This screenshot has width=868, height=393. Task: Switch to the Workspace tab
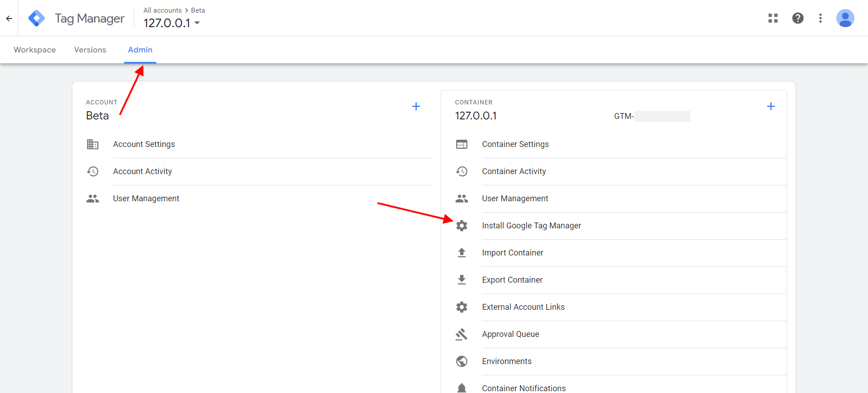35,50
